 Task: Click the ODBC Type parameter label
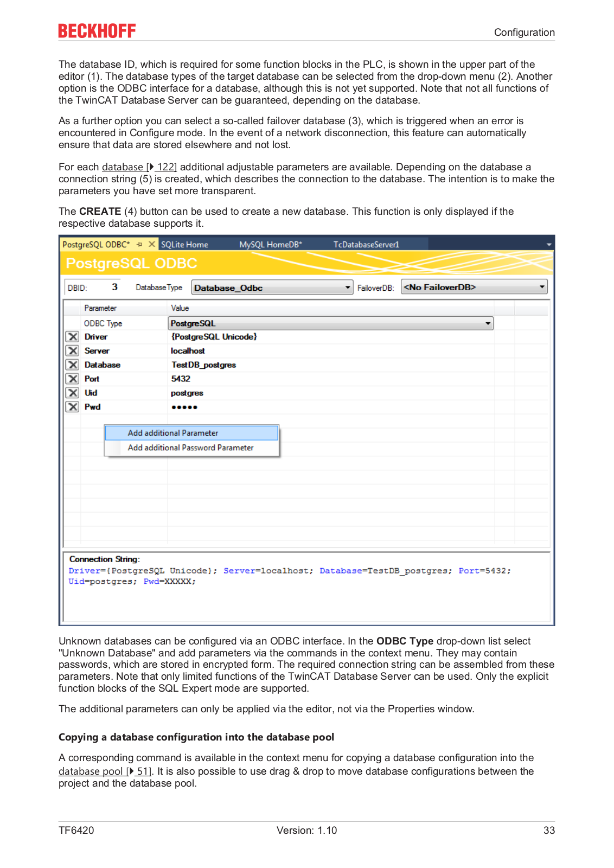click(x=103, y=323)
